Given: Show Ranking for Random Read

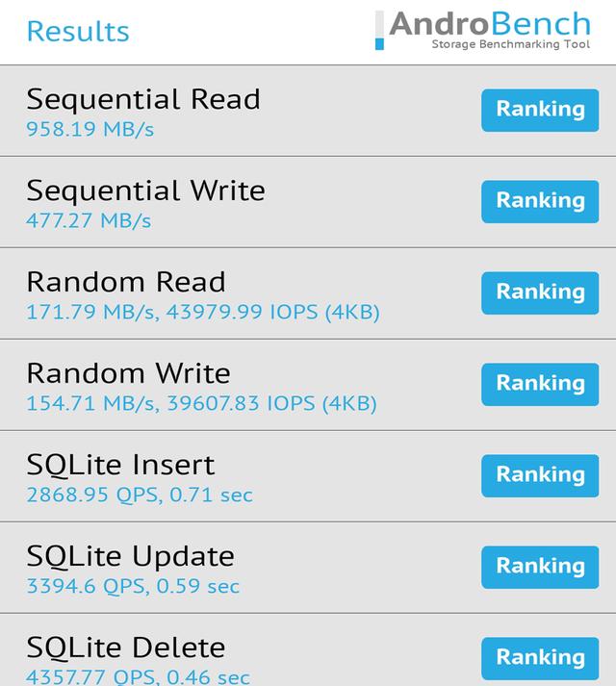Looking at the screenshot, I should point(539,292).
